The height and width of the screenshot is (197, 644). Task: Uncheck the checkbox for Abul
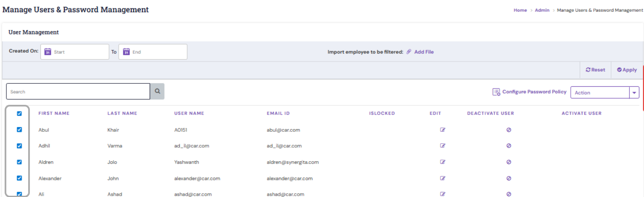[19, 130]
